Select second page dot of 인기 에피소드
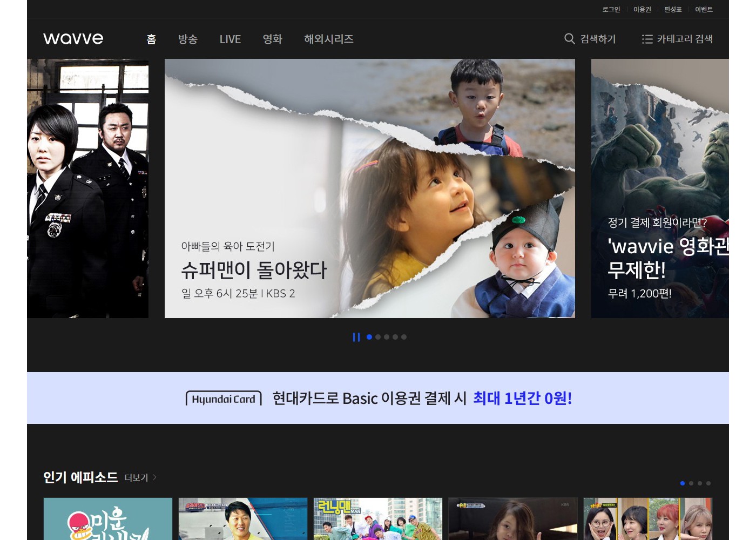Screen dimensions: 756x540 click(x=691, y=483)
